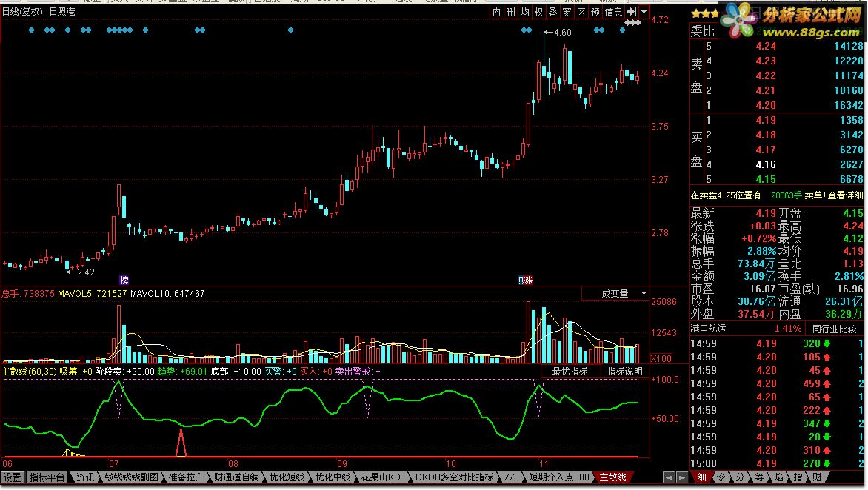
Task: Click the 涨 badge below the chart
Action: tap(529, 280)
